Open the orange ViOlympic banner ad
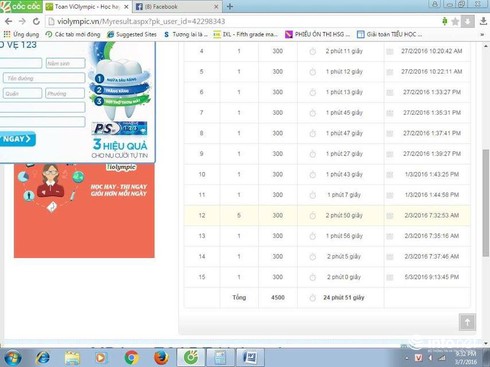490x367 pixels. point(84,210)
